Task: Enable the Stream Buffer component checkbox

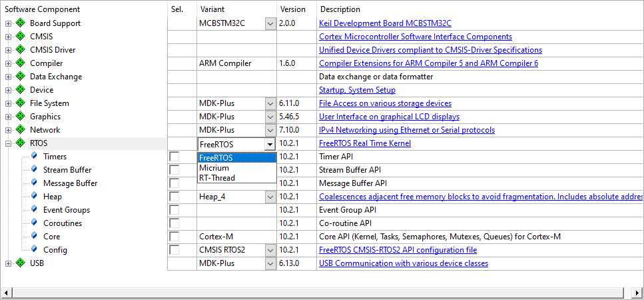Action: [174, 170]
